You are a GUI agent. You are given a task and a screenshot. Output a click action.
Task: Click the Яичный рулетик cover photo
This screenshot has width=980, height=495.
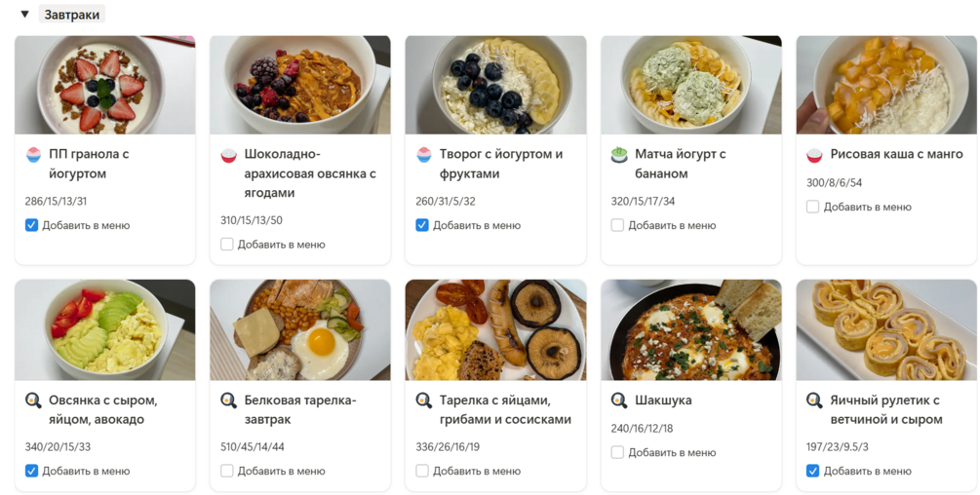886,330
